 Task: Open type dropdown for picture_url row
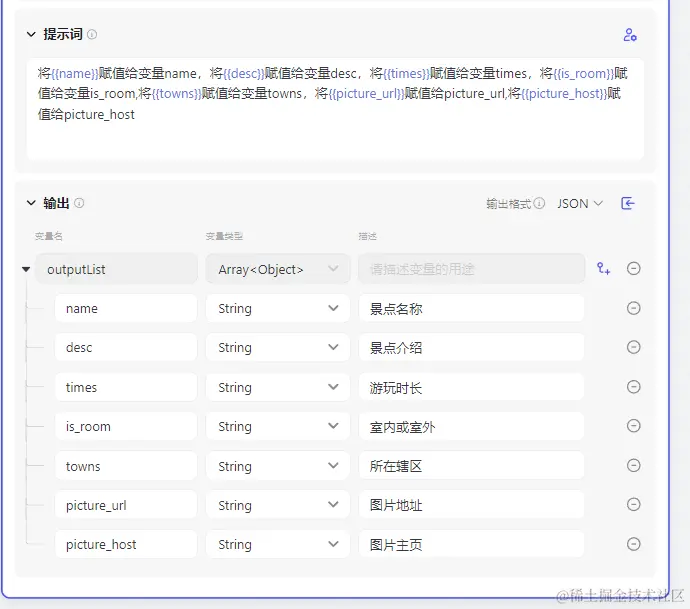[278, 505]
